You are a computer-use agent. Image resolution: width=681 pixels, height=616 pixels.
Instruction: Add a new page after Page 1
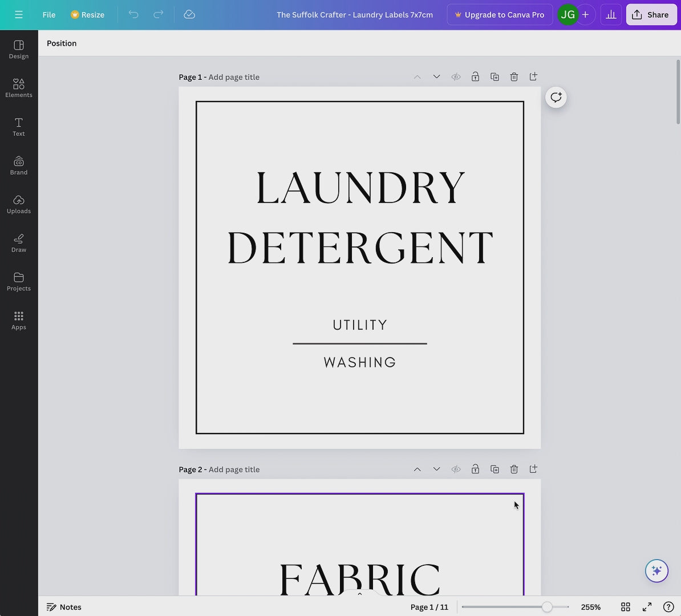point(533,77)
